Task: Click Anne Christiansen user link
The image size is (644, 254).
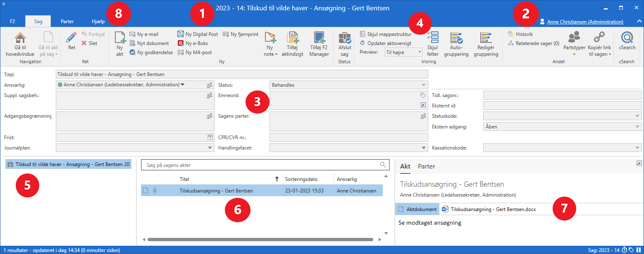Action: pos(584,22)
